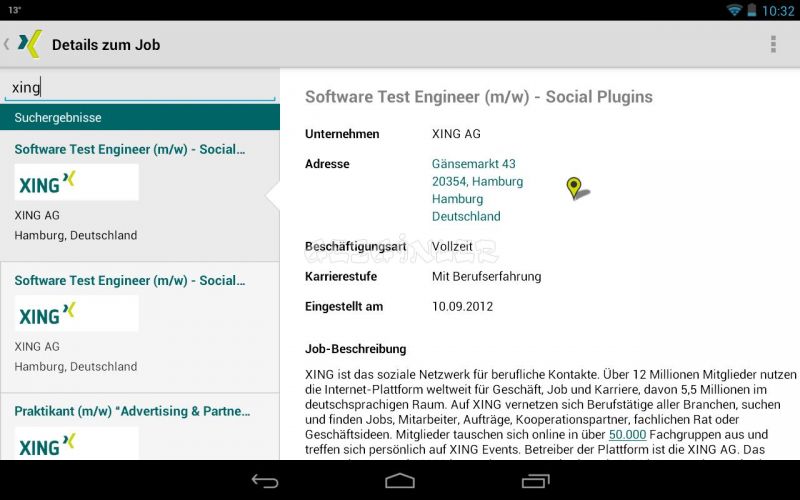Tap 'XING AG' text in second result
The width and height of the screenshot is (800, 500).
(x=37, y=347)
